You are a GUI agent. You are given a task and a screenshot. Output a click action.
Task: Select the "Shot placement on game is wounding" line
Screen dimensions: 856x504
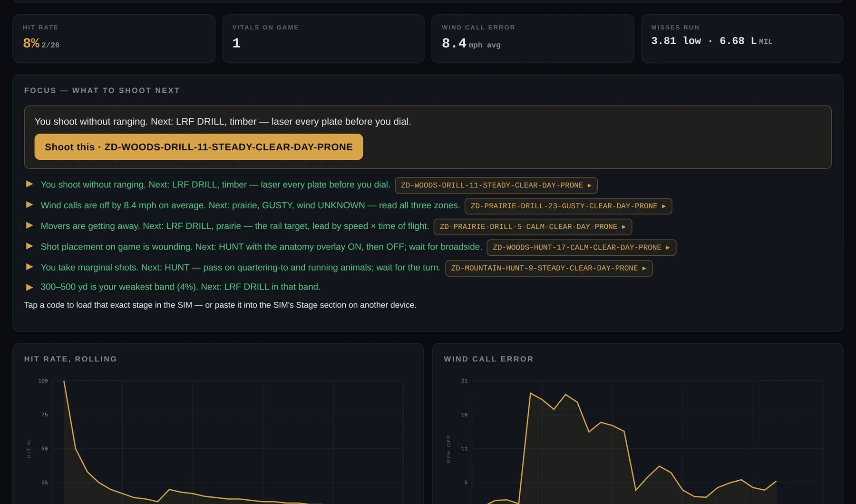pyautogui.click(x=262, y=247)
